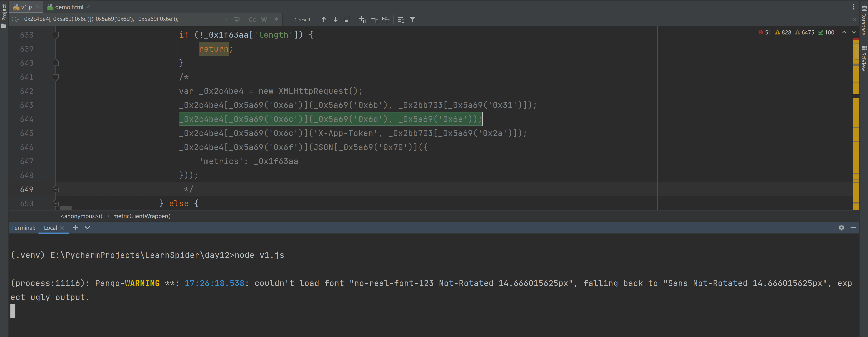Toggle Match Case (Cc) option

[252, 19]
